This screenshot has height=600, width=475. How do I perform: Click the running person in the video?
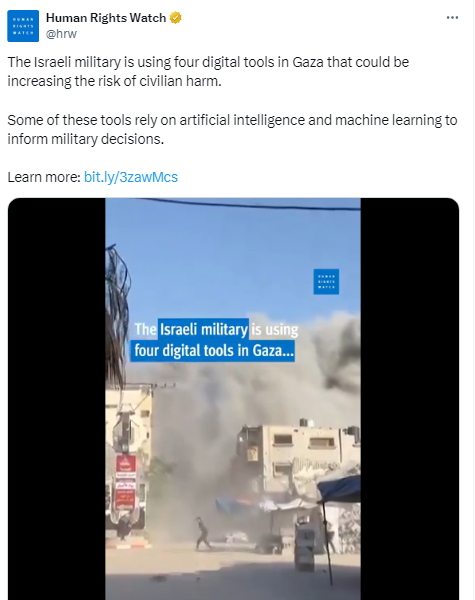coord(202,533)
